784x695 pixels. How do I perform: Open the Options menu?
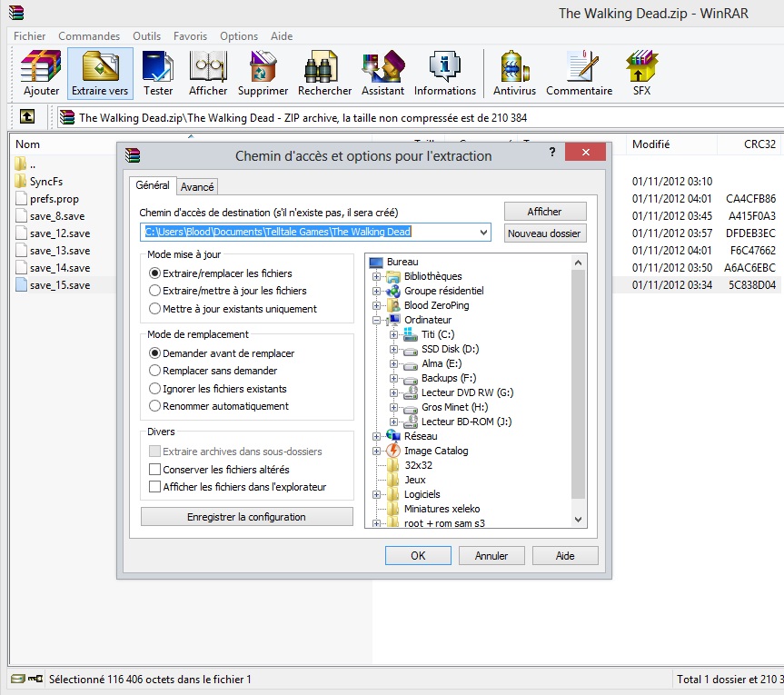[x=239, y=36]
